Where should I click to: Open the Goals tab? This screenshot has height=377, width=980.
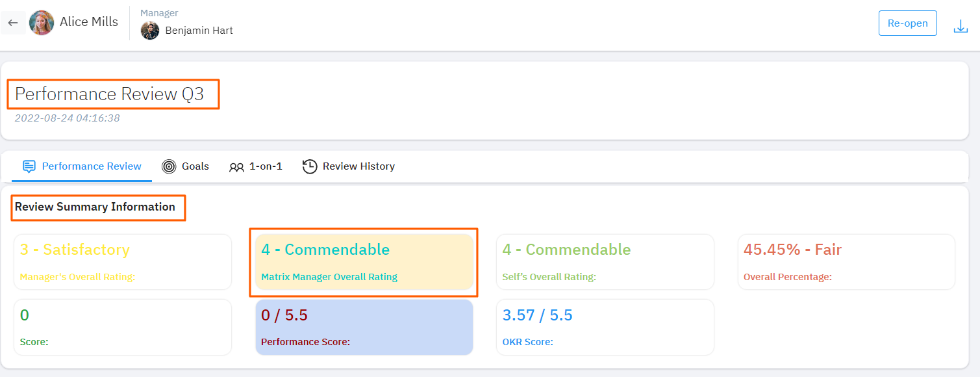point(186,166)
